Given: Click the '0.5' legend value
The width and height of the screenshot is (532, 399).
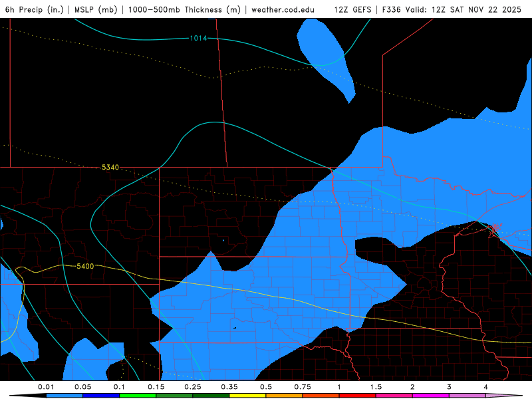Looking at the screenshot, I should [266, 387].
